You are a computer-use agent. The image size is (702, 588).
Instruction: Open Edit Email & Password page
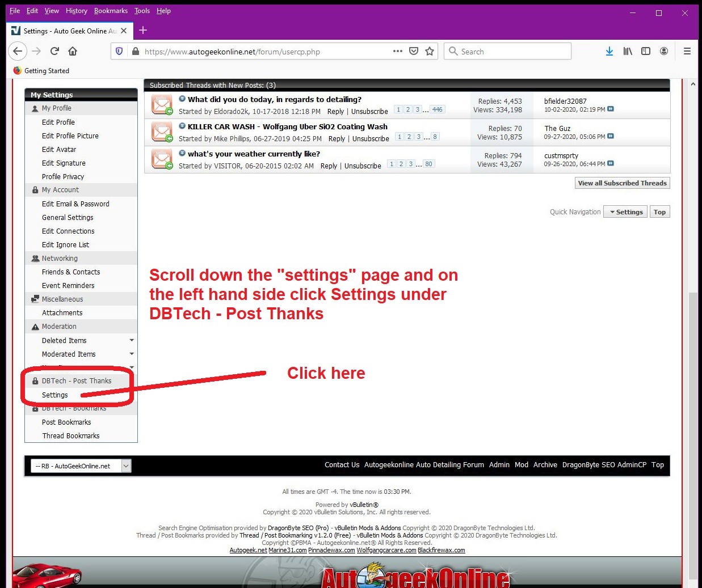(75, 204)
